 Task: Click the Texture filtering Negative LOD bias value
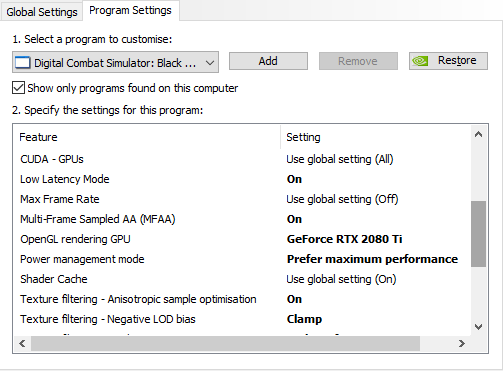[x=304, y=319]
